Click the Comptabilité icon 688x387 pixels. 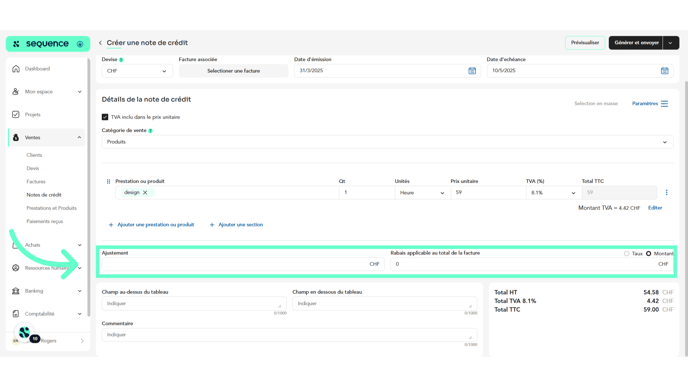click(16, 314)
